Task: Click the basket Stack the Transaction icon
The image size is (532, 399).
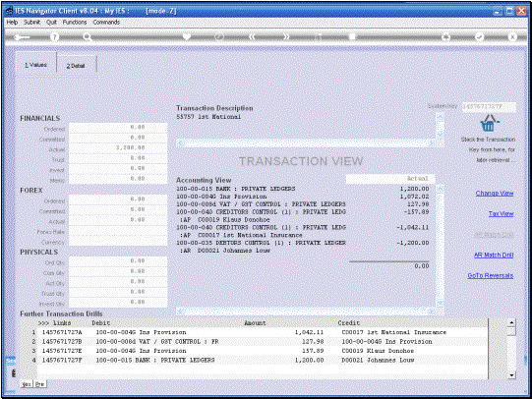Action: coord(489,123)
